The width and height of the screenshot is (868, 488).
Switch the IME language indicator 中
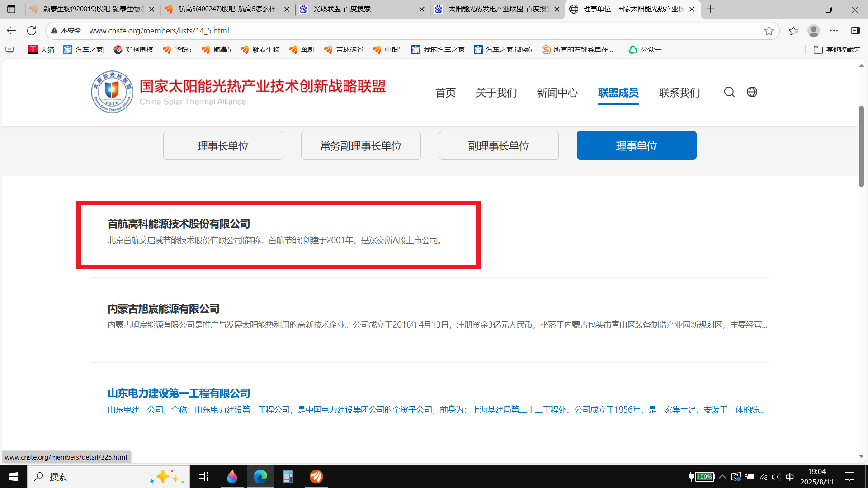790,477
